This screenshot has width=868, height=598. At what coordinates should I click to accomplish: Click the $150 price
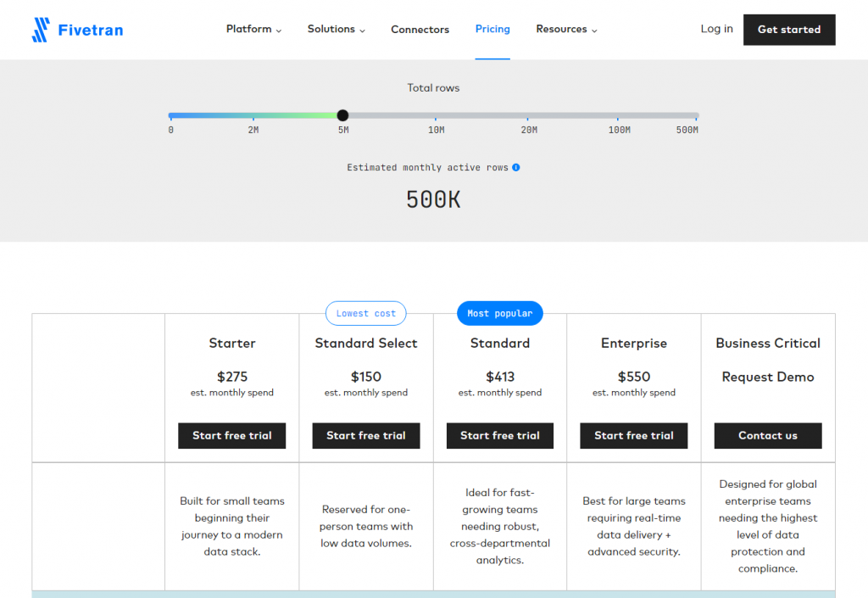[x=366, y=377]
